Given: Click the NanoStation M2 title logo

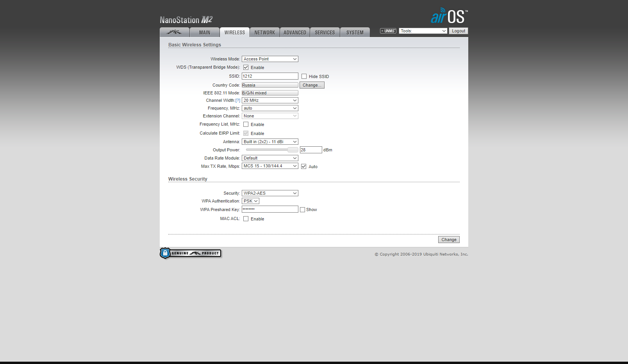Looking at the screenshot, I should [x=186, y=20].
